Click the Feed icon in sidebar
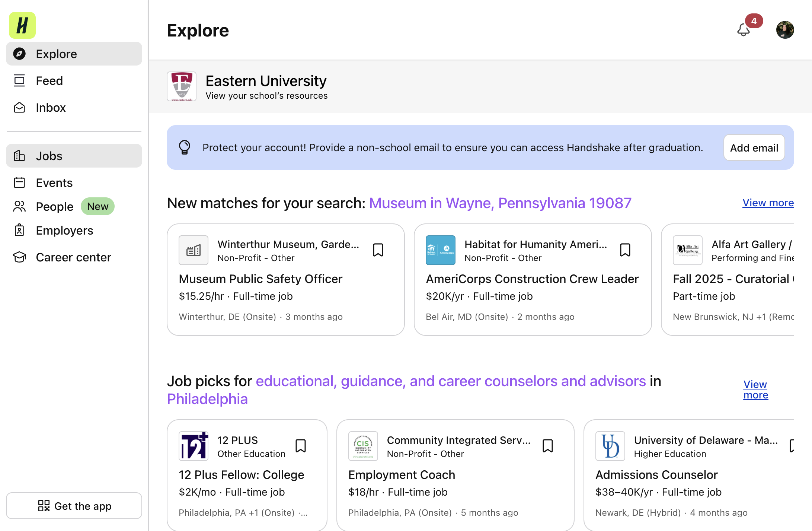Image resolution: width=812 pixels, height=531 pixels. [19, 80]
